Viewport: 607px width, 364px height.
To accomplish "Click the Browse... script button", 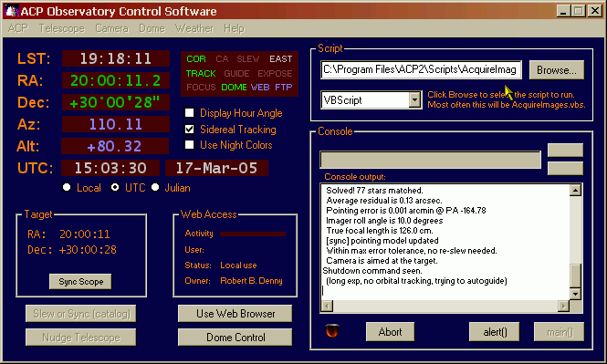I will point(556,70).
